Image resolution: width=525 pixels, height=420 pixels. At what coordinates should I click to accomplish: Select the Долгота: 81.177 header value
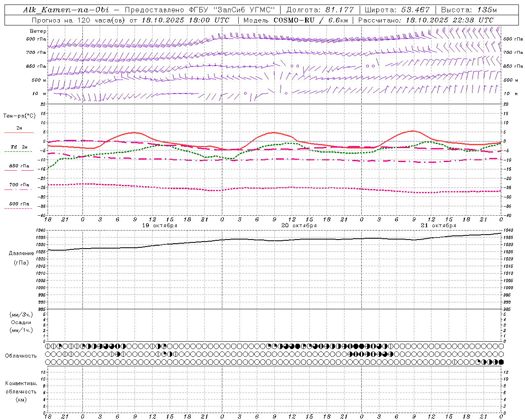[x=320, y=10]
